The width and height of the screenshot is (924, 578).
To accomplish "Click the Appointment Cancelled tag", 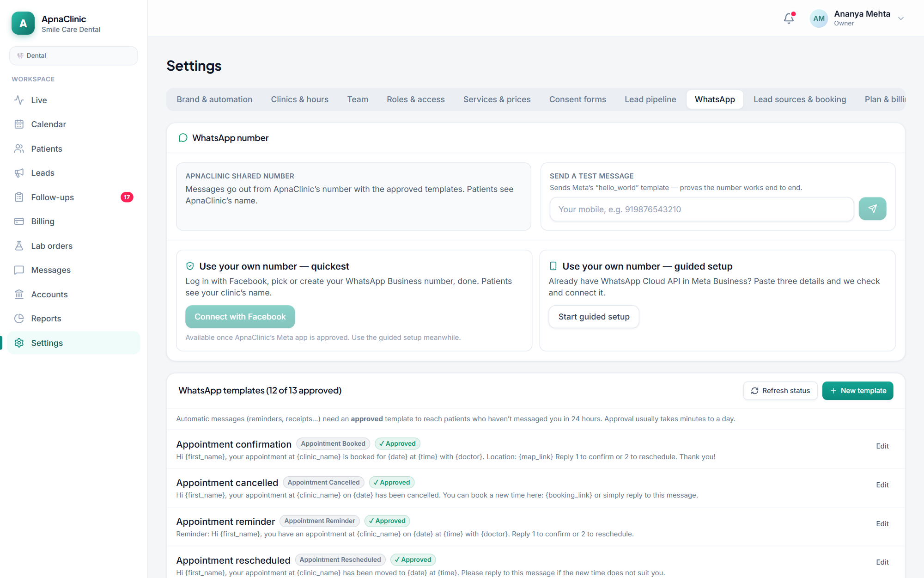I will (323, 482).
